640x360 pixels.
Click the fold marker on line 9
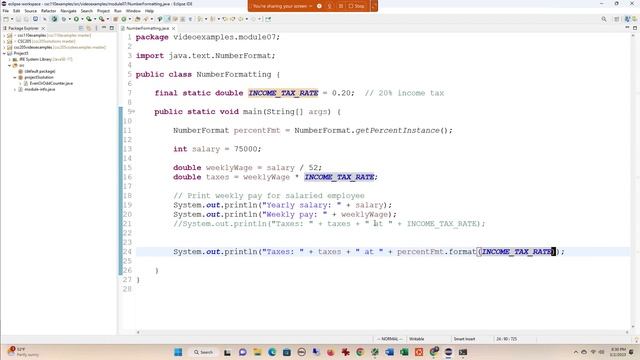133,111
